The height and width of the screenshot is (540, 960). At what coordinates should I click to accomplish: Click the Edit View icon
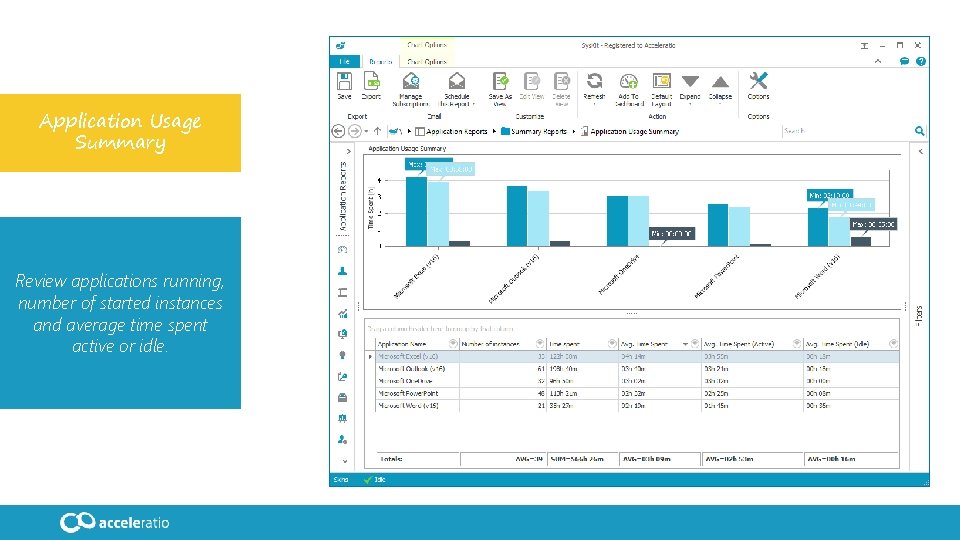(x=531, y=81)
